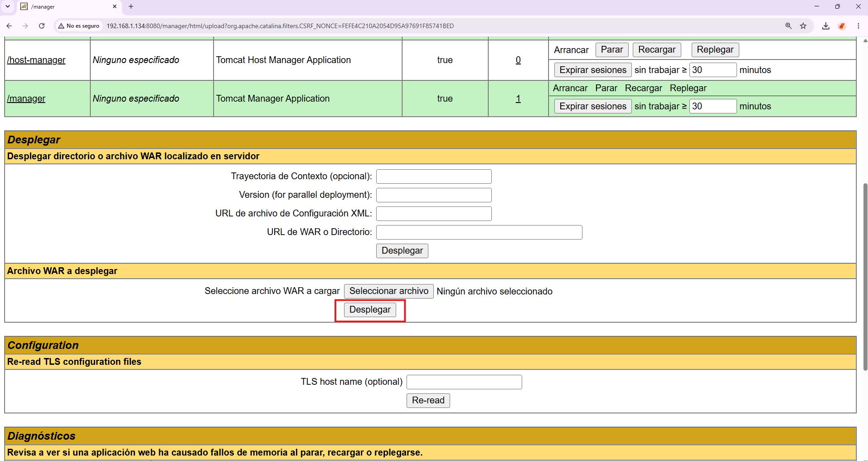The width and height of the screenshot is (868, 461).
Task: Click Expirar sesiones in manager row
Action: click(x=593, y=106)
